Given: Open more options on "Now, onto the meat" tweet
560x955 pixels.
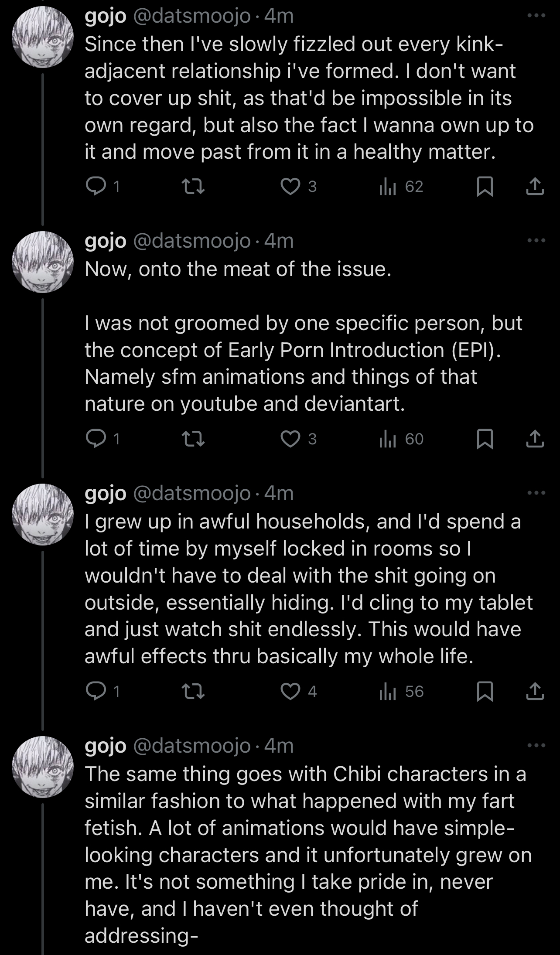Looking at the screenshot, I should coord(536,240).
